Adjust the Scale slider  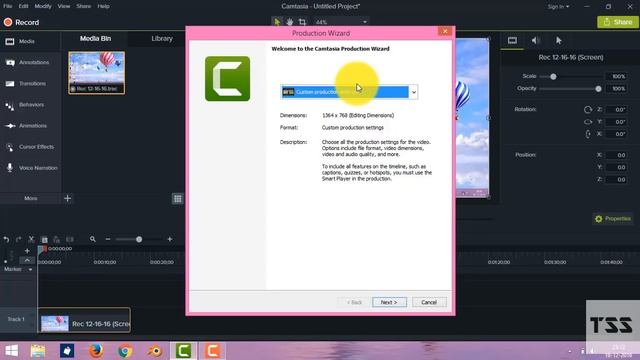click(553, 77)
